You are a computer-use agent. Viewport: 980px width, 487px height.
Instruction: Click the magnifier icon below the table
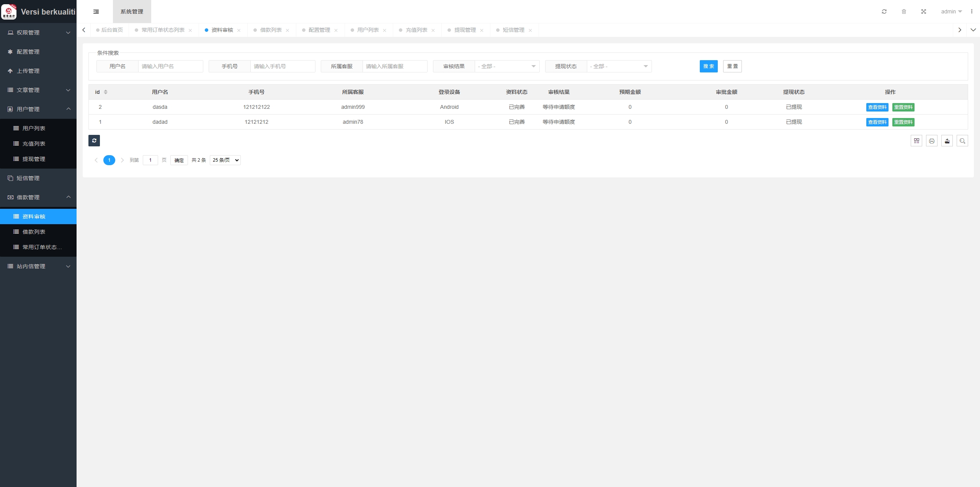[962, 141]
